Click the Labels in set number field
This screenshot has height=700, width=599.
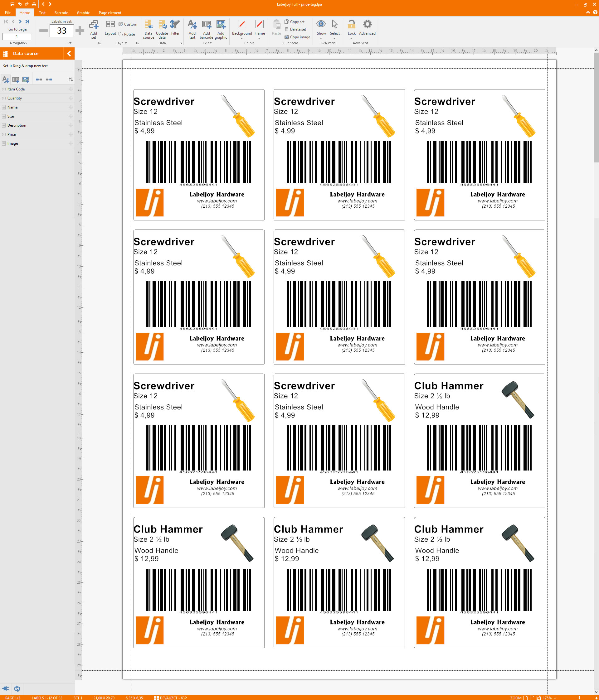point(61,31)
